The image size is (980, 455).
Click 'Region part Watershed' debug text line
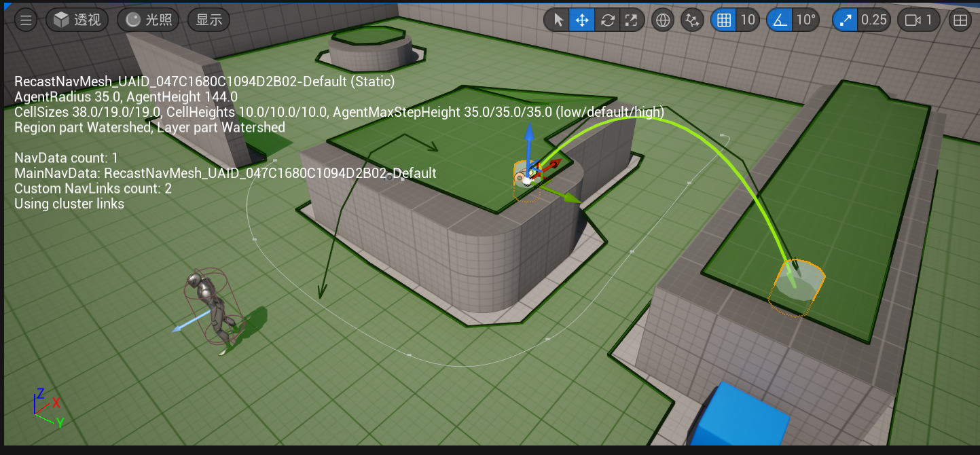coord(149,127)
